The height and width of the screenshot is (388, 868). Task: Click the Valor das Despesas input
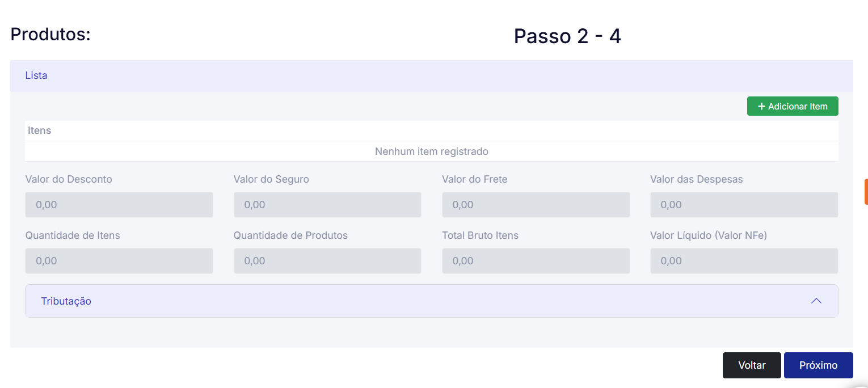(744, 205)
